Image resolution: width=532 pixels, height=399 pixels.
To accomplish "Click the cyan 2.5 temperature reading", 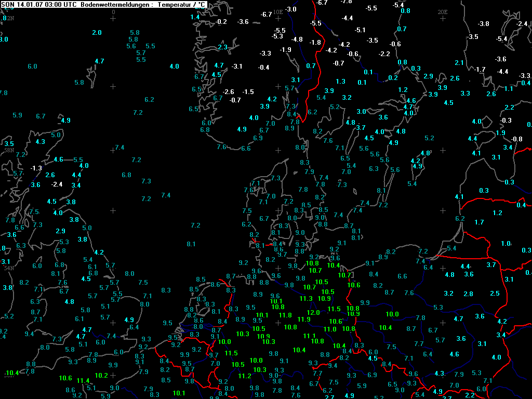I will (495, 294).
